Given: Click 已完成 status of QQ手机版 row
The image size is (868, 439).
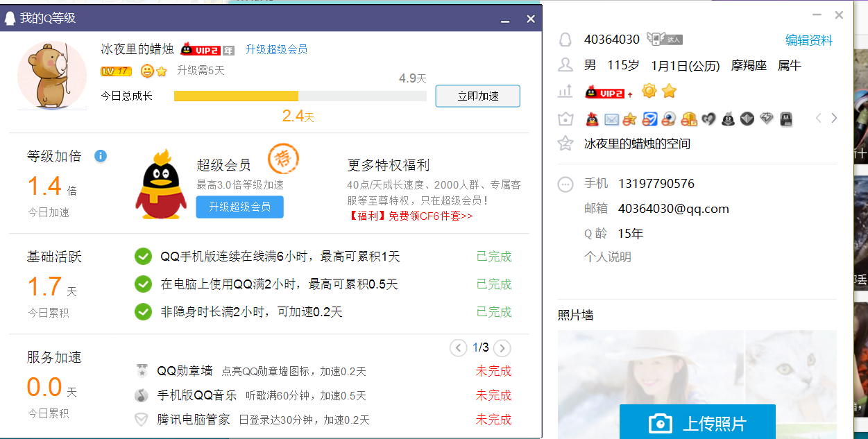Looking at the screenshot, I should click(x=494, y=257).
